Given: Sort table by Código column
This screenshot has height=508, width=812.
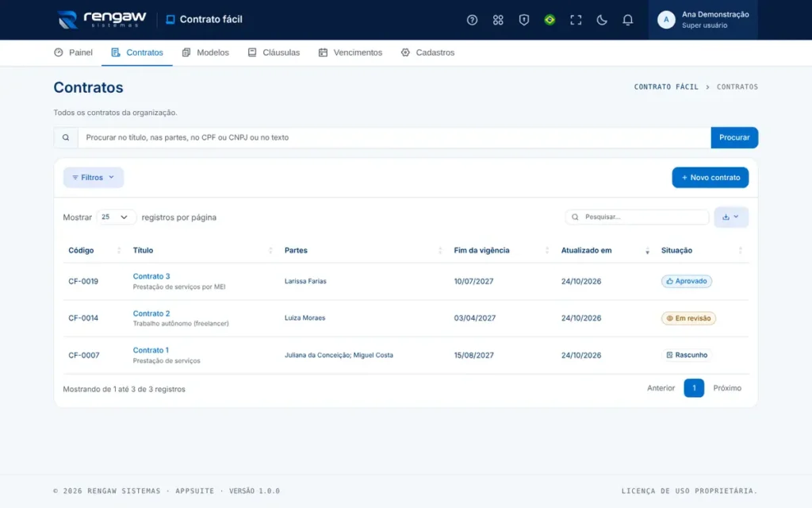Looking at the screenshot, I should 94,250.
